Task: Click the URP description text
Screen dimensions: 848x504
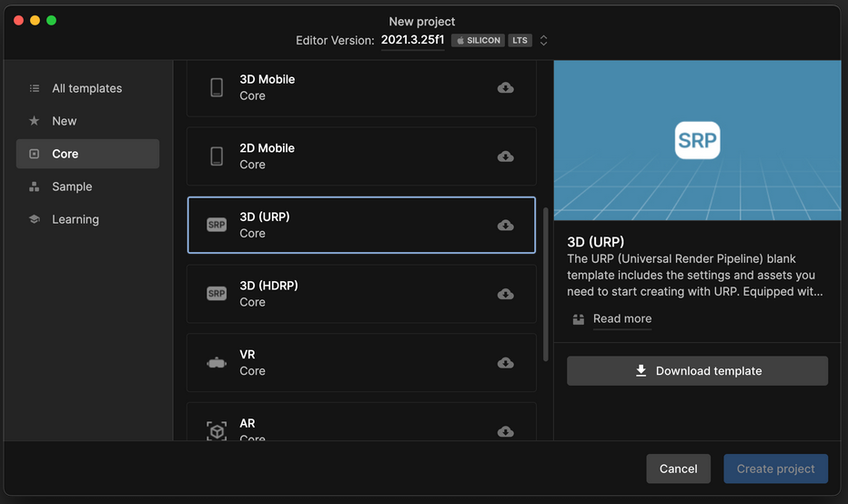Action: click(x=695, y=276)
